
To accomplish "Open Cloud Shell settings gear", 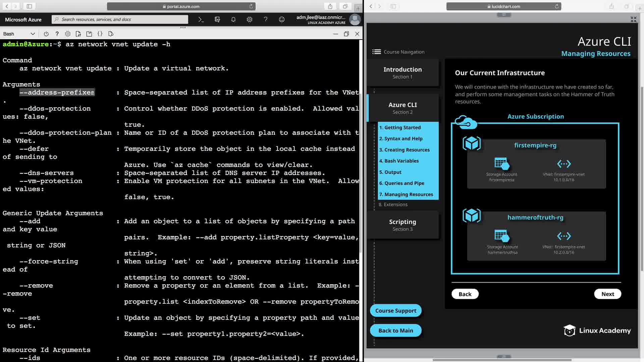I will click(x=68, y=34).
